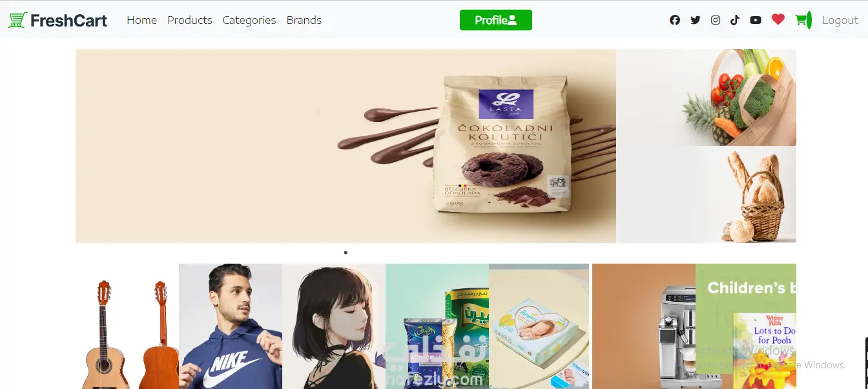Click the FreshCart logo
868x389 pixels.
click(57, 20)
